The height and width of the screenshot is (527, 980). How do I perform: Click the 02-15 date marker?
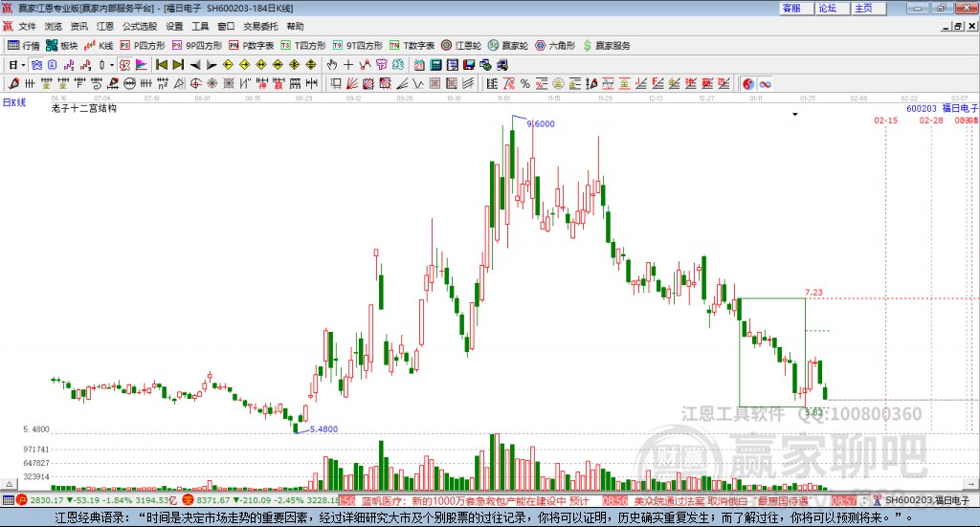(885, 120)
